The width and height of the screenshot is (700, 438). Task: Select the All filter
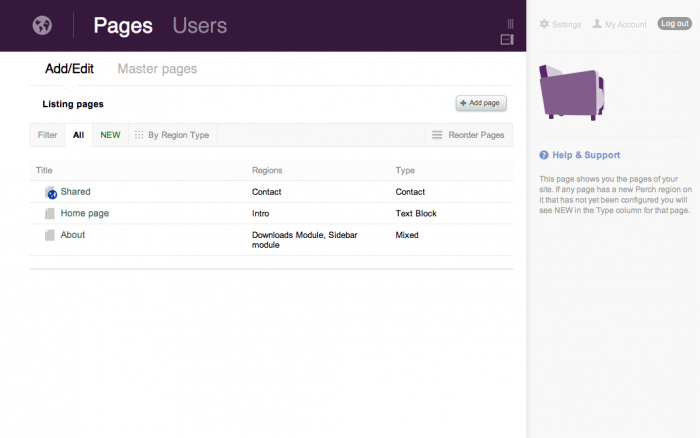[79, 135]
